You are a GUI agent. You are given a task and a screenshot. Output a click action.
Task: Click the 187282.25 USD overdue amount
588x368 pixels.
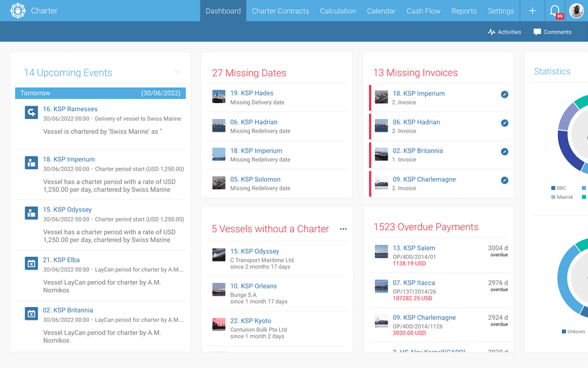[412, 298]
